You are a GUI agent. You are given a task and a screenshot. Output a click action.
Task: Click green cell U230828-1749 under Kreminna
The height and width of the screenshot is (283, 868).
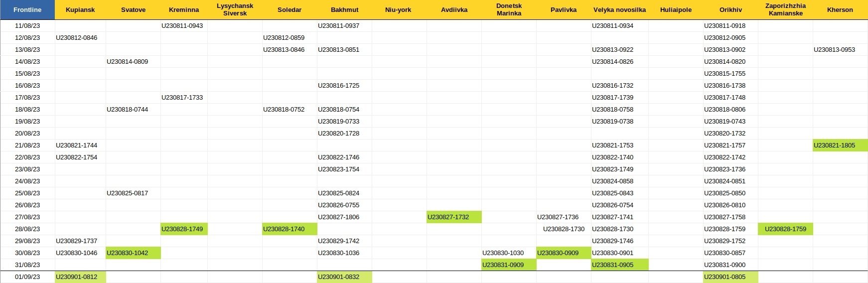coord(184,229)
